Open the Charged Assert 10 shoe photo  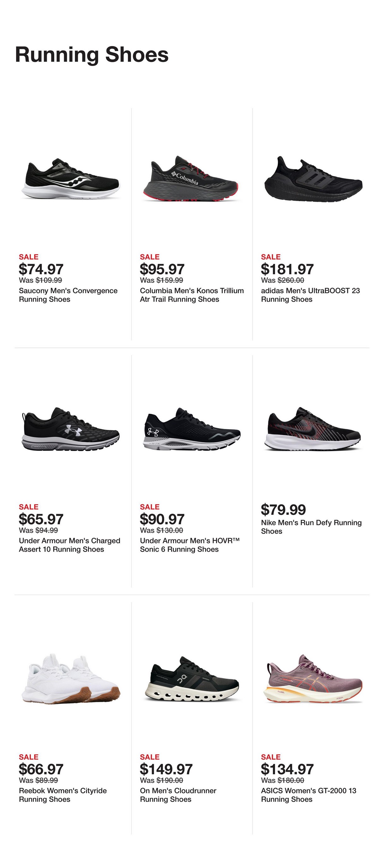(71, 429)
